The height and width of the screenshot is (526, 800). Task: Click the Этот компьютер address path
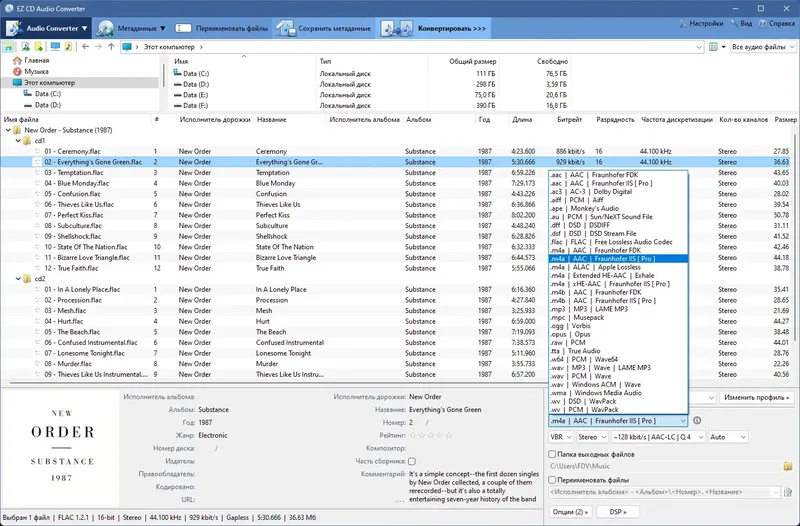tap(169, 47)
